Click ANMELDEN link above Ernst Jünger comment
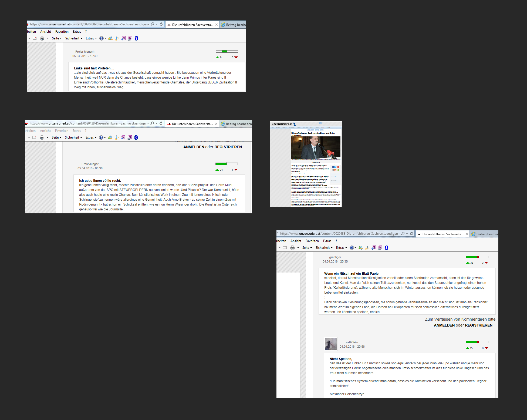527x420 pixels. coord(194,147)
